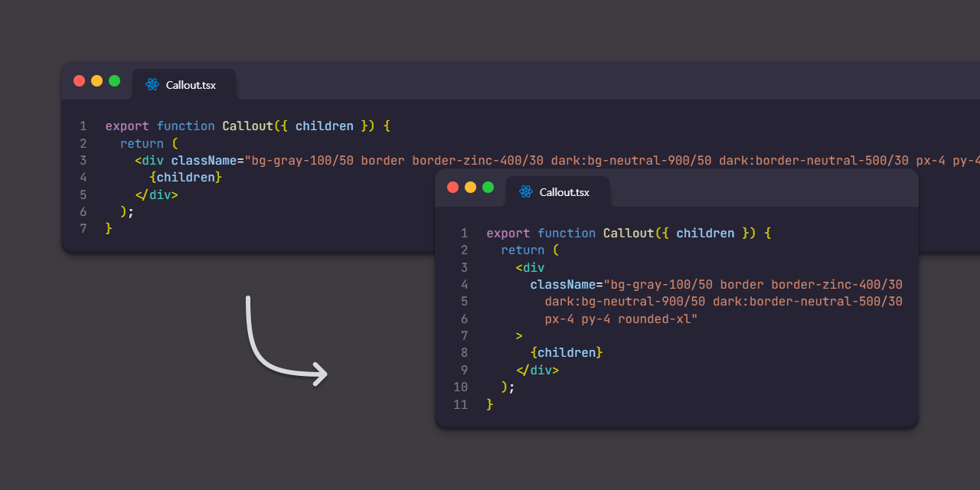Click "Callout" function name in back window
Image resolution: width=980 pixels, height=490 pixels.
tap(248, 126)
